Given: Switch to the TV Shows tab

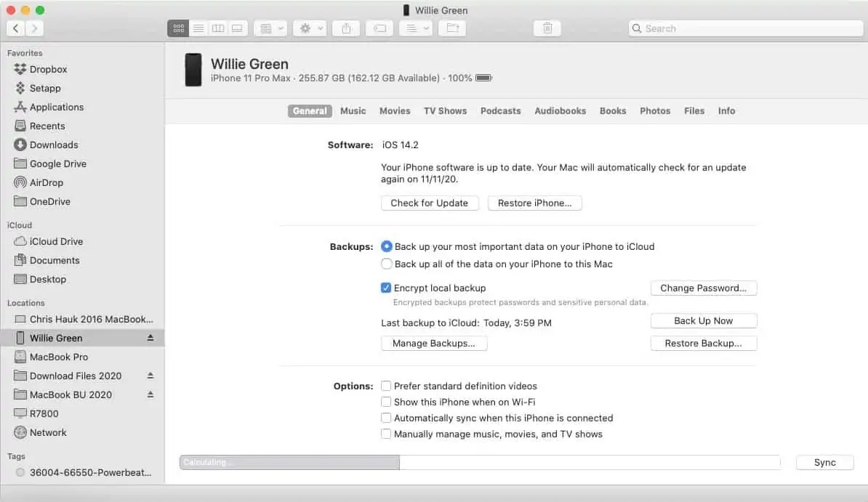Looking at the screenshot, I should click(x=445, y=110).
